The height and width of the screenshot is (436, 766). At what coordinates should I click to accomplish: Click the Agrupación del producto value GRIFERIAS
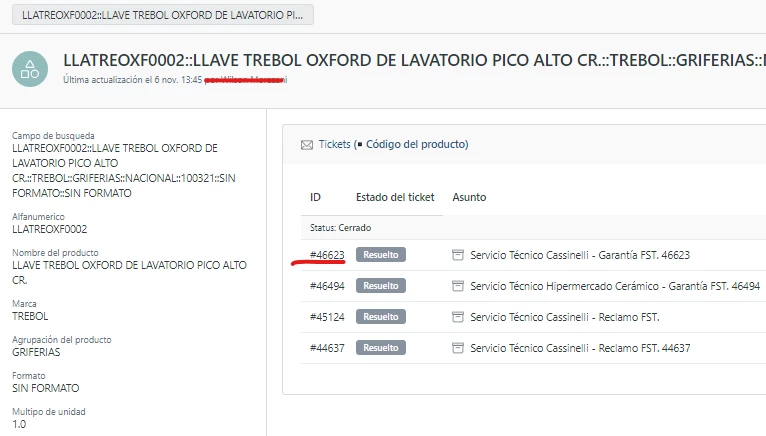(x=36, y=352)
